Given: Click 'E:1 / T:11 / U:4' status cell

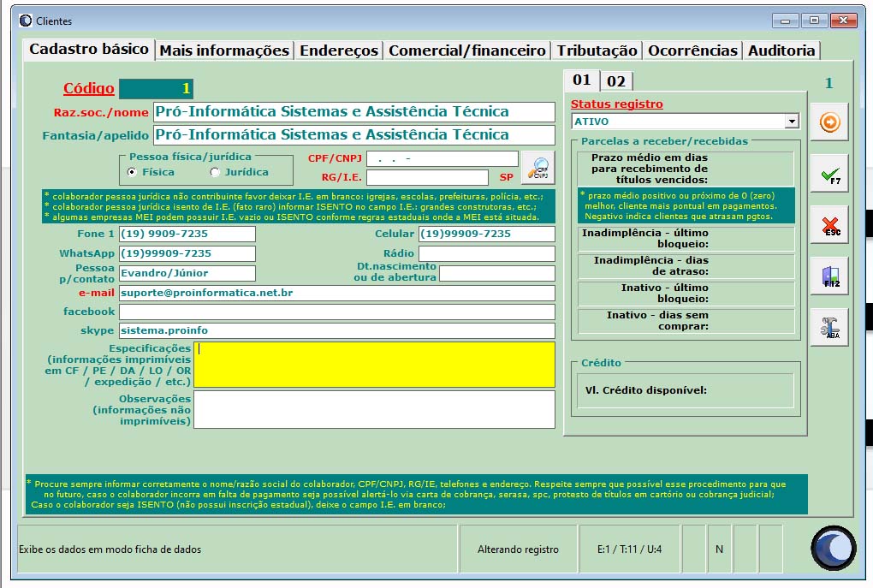Looking at the screenshot, I should coord(629,549).
